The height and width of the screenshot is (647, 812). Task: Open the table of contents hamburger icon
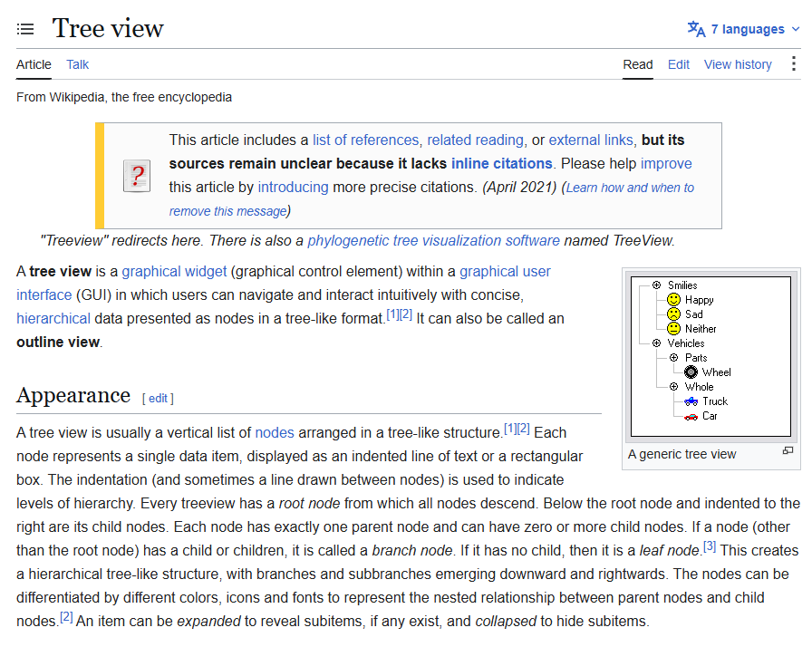pyautogui.click(x=25, y=29)
